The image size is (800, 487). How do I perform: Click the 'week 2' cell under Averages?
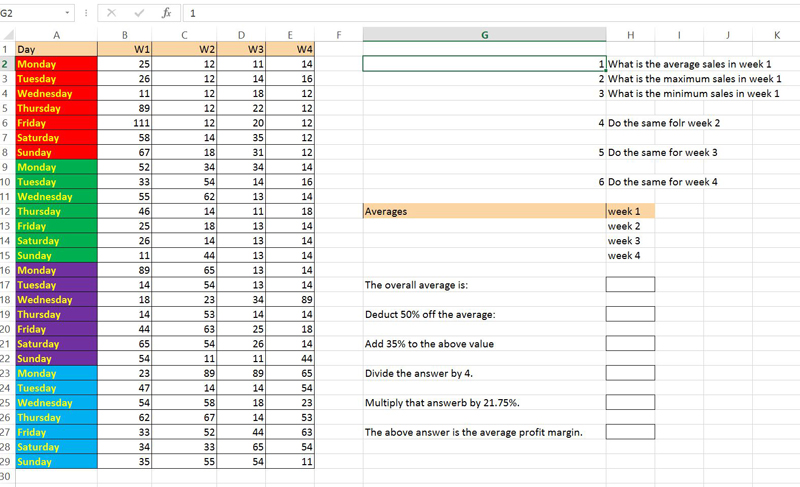pos(631,226)
